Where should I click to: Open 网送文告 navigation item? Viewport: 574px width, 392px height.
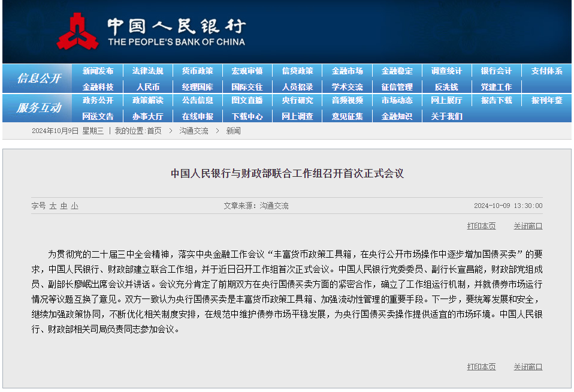click(x=98, y=116)
